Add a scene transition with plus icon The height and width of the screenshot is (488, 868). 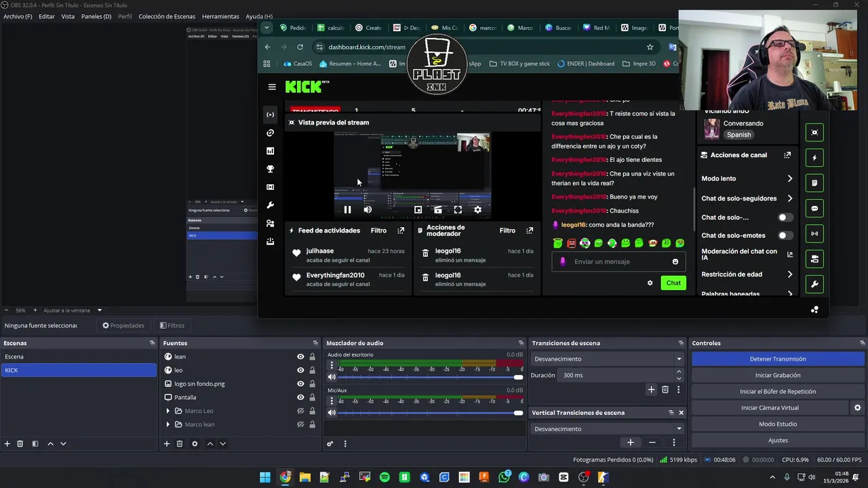pos(651,390)
